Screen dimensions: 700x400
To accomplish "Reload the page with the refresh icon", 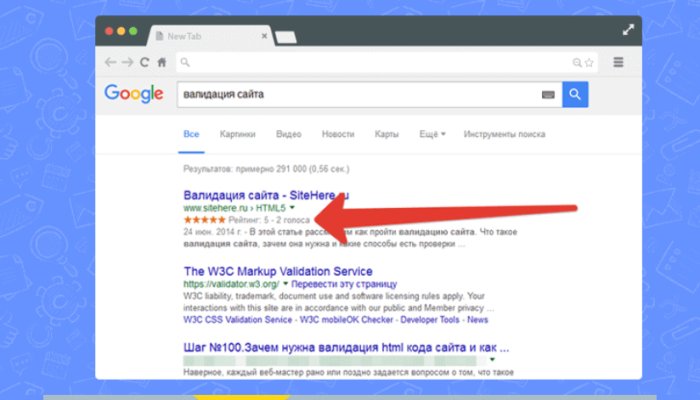I will 144,62.
